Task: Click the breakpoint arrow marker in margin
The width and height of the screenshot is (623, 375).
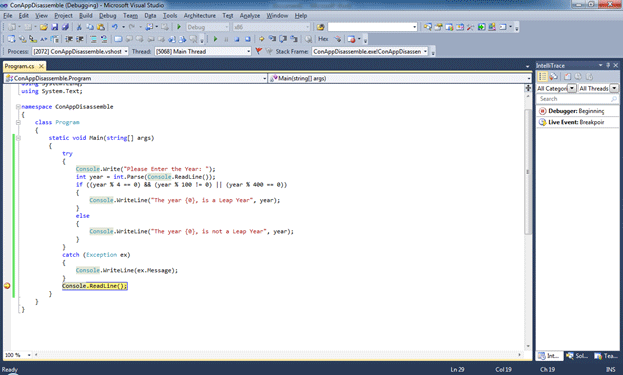Action: [x=7, y=286]
